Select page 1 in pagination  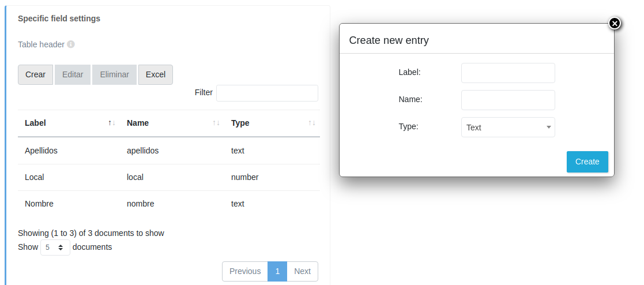click(x=277, y=271)
